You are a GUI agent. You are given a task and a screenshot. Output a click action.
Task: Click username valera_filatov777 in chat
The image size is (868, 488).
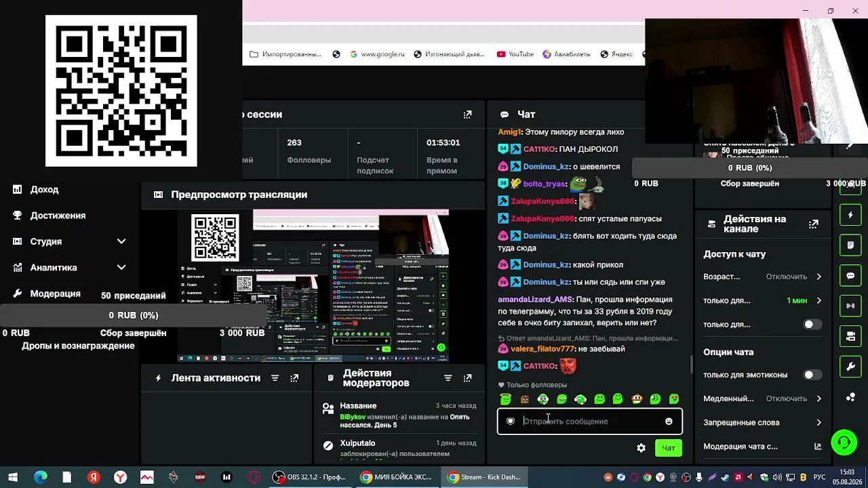click(x=542, y=349)
